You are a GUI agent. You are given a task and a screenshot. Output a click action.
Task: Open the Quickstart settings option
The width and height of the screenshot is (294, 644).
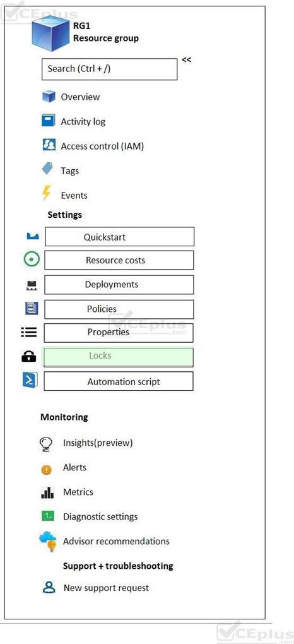(119, 237)
